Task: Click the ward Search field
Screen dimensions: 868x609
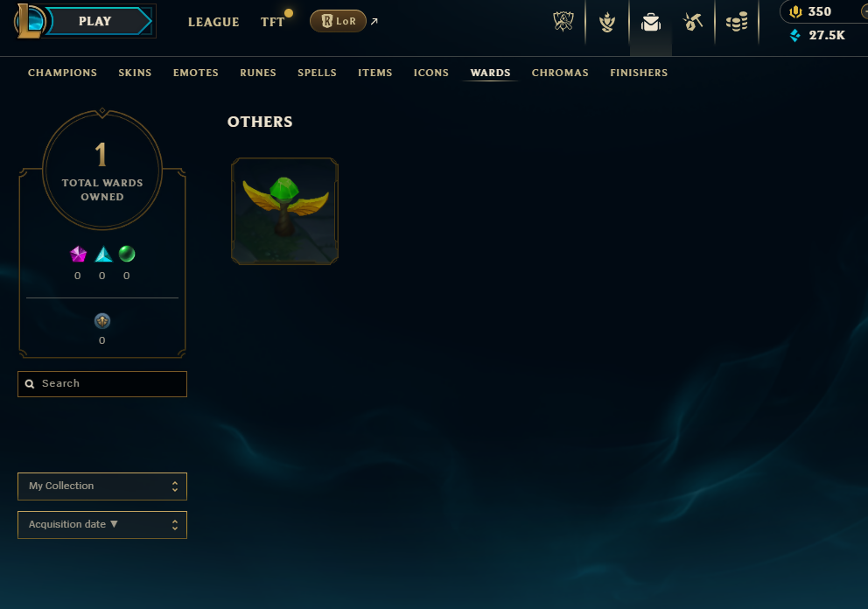Action: pyautogui.click(x=102, y=384)
